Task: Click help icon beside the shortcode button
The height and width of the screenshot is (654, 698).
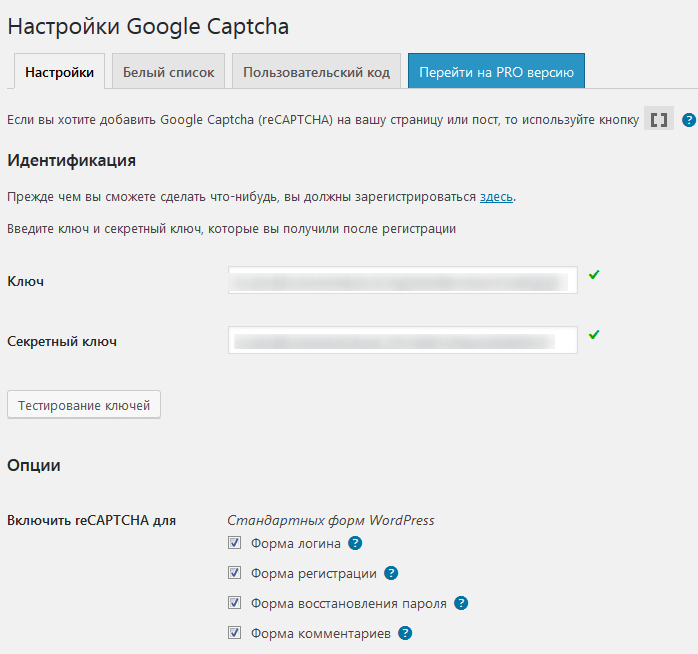Action: tap(689, 120)
